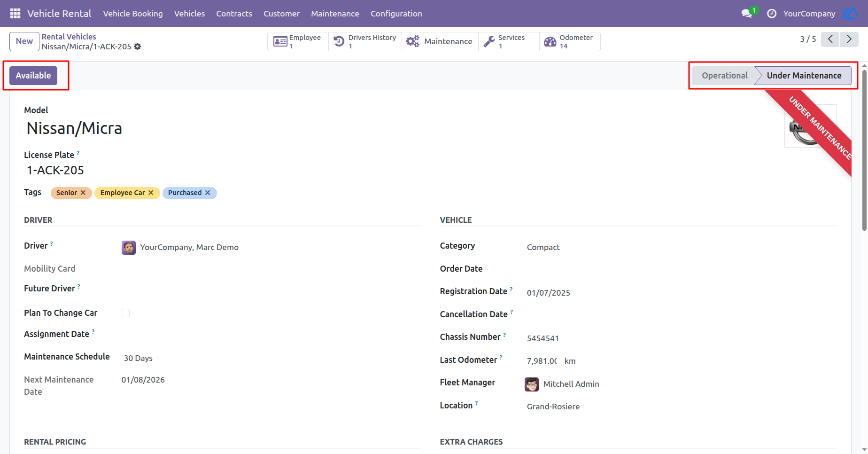Click the Available button
The image size is (868, 454).
pyautogui.click(x=33, y=76)
